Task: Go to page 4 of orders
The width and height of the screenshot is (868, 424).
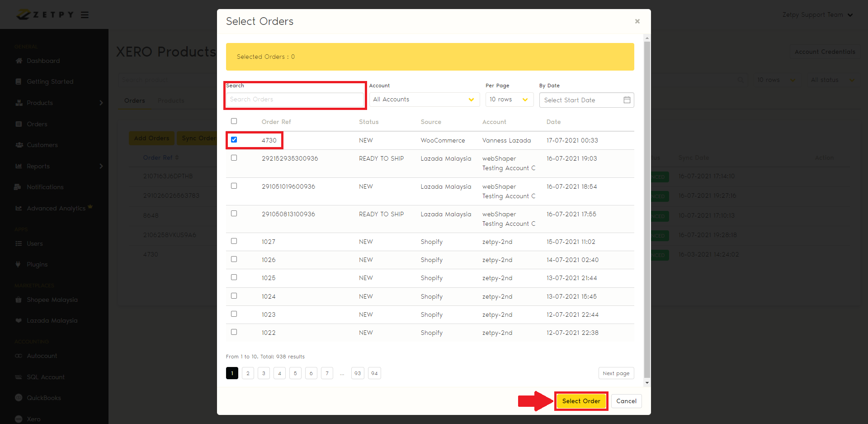Action: tap(279, 373)
